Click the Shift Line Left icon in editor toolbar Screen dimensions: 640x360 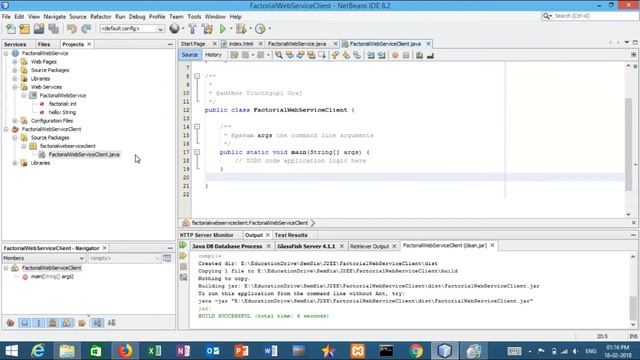[x=371, y=55]
